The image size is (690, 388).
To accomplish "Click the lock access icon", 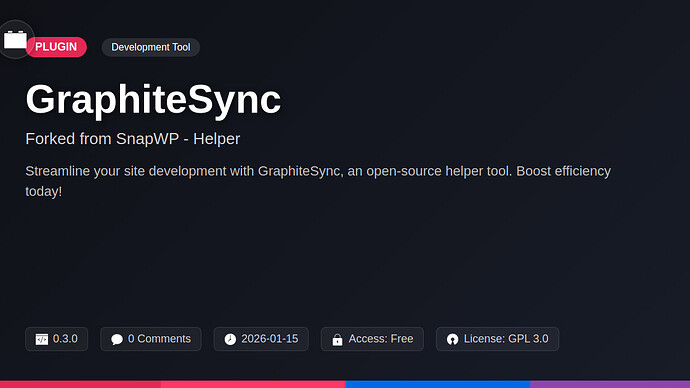I will click(338, 339).
